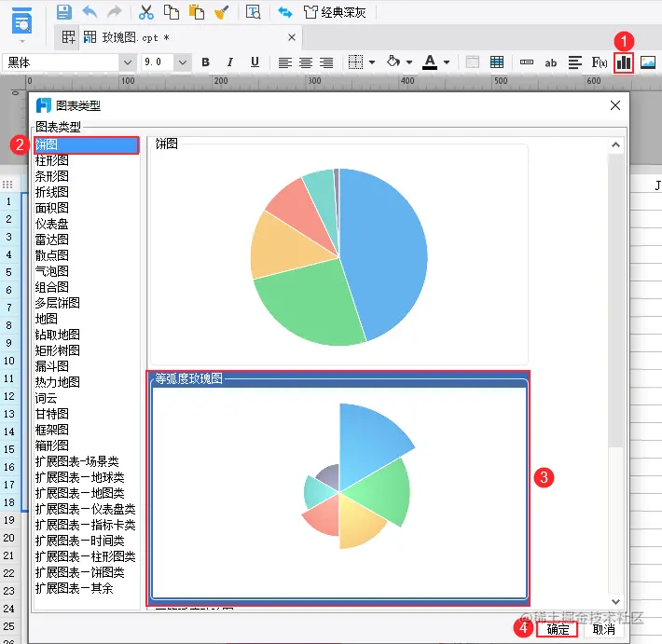This screenshot has width=662, height=644.
Task: Click the vertical scrollbar thumb in preview
Action: pyautogui.click(x=616, y=300)
